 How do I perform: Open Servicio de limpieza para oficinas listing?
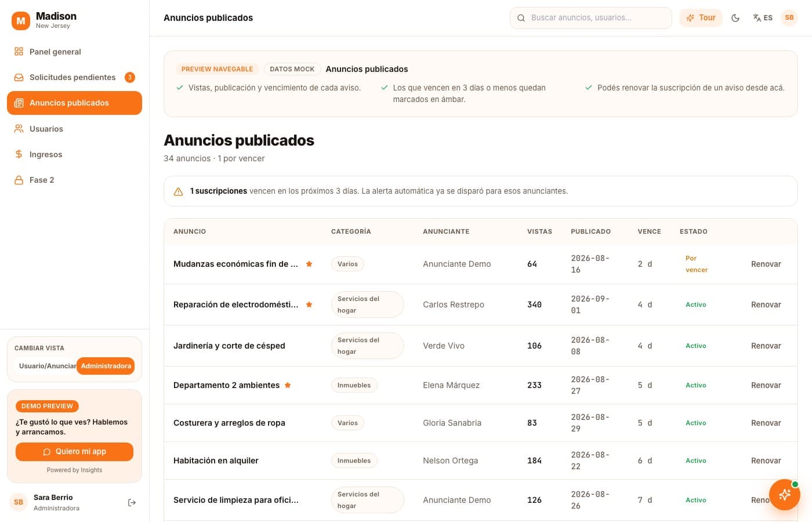click(x=236, y=500)
